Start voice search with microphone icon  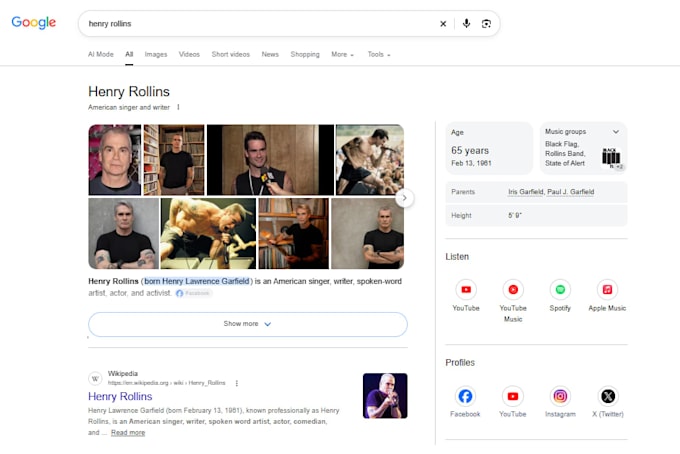pyautogui.click(x=466, y=23)
